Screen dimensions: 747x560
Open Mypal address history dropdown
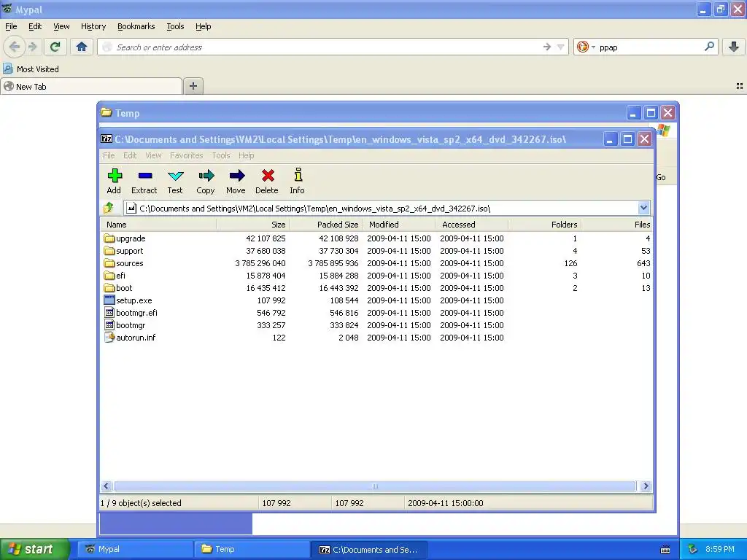[561, 47]
